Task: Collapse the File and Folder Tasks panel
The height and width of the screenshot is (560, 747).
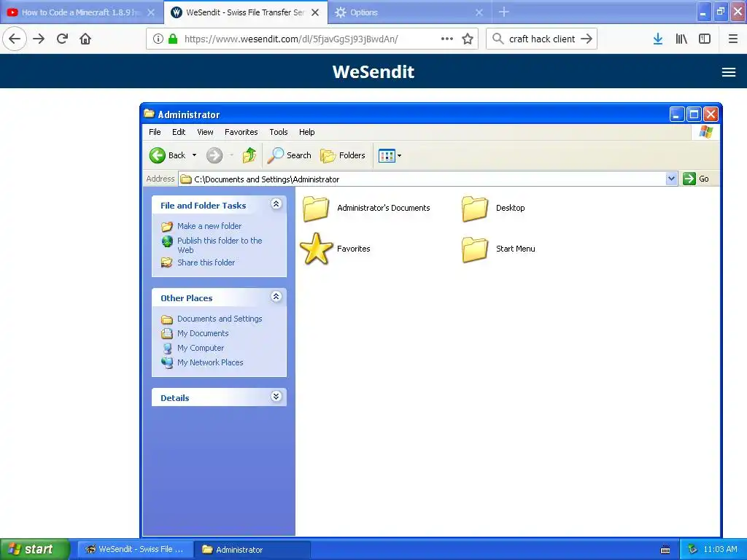Action: (x=276, y=204)
